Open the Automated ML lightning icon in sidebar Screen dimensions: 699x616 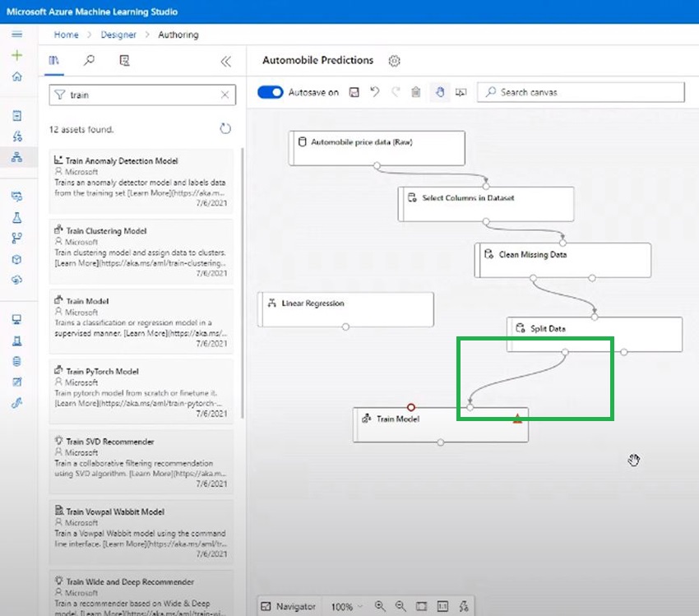(x=17, y=137)
